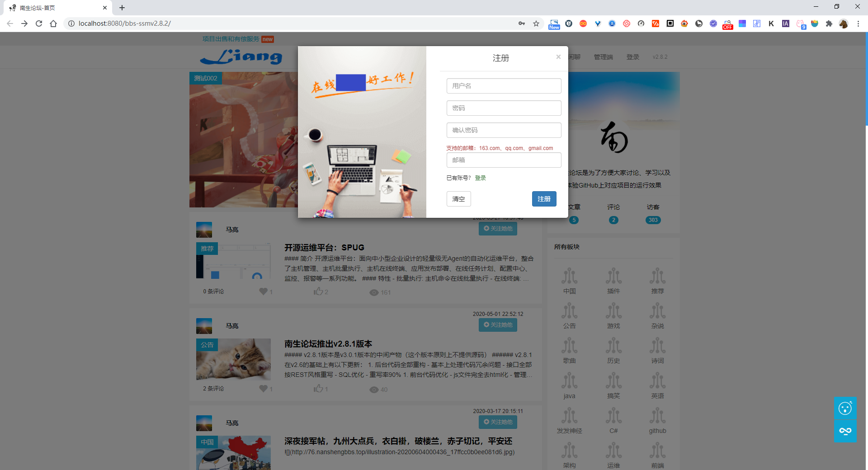Click 2 条评论 on v2.8.1 post
Viewport: 868px width, 470px height.
click(213, 389)
